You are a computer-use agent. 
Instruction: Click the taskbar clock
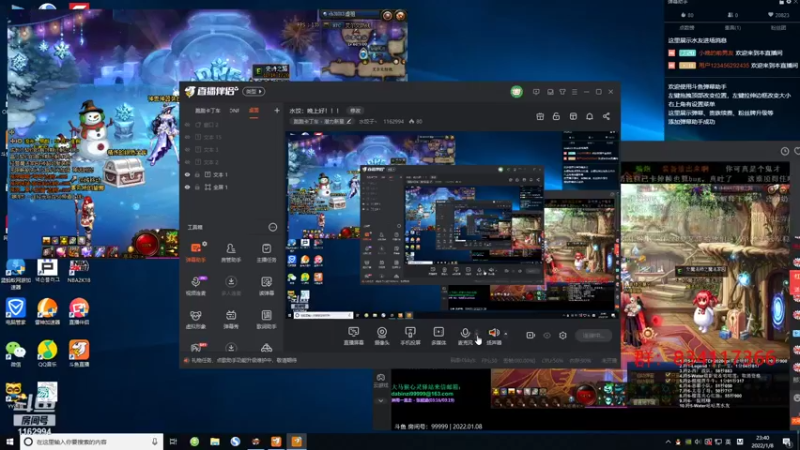click(x=763, y=442)
